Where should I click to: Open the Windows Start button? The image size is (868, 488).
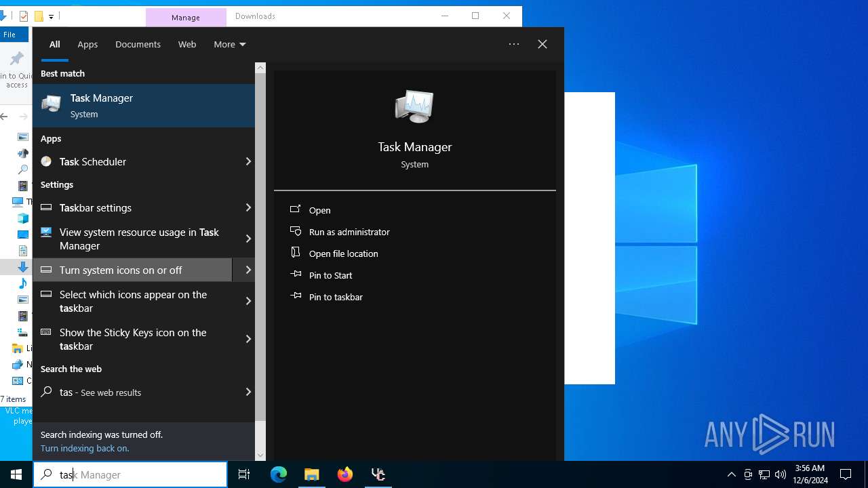(16, 474)
